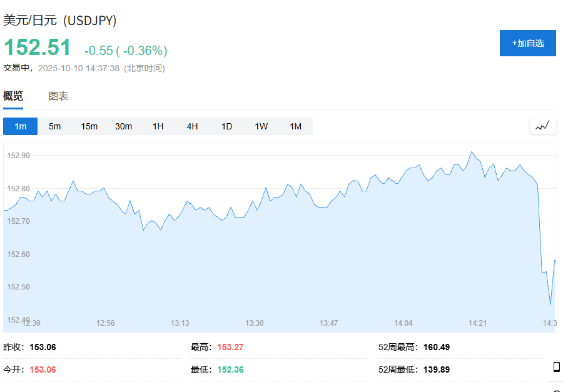The height and width of the screenshot is (392, 563).
Task: Click the mobile phone icon at right edge
Action: point(556,367)
